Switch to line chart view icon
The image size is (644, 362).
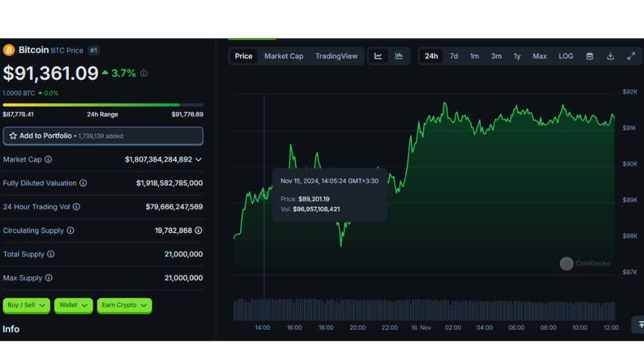(x=378, y=56)
